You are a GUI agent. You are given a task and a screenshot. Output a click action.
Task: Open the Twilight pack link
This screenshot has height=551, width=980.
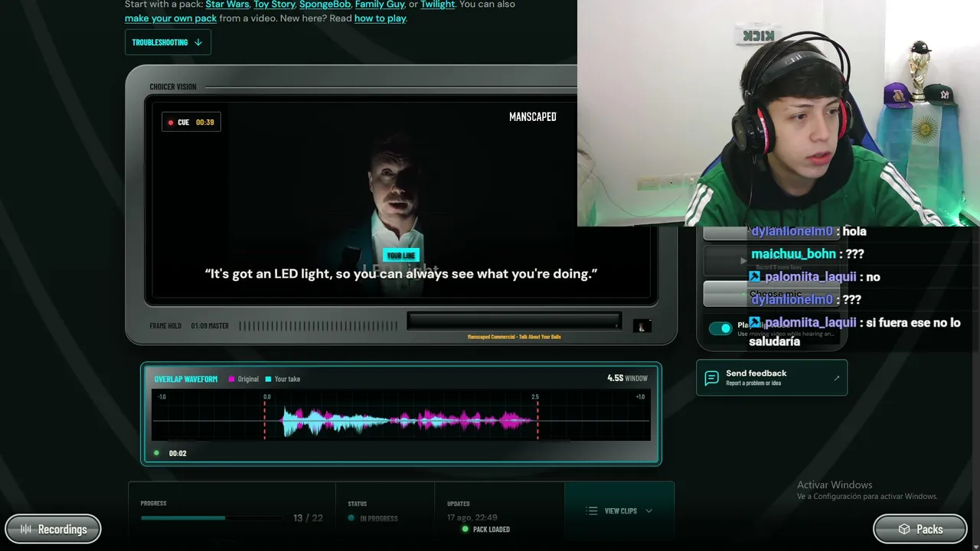pyautogui.click(x=438, y=5)
